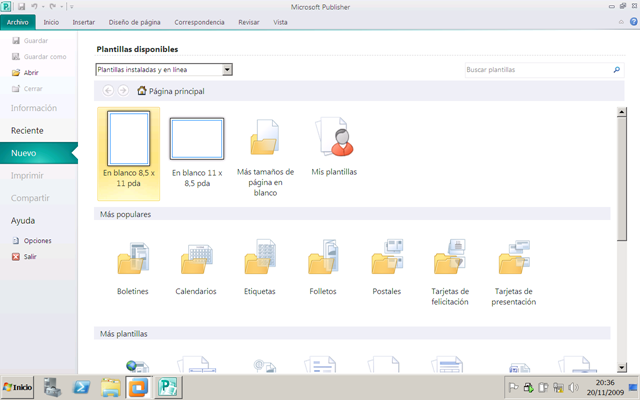This screenshot has width=640, height=400.
Task: Select En blanco 11 x 8,5 pda template
Action: click(x=197, y=153)
